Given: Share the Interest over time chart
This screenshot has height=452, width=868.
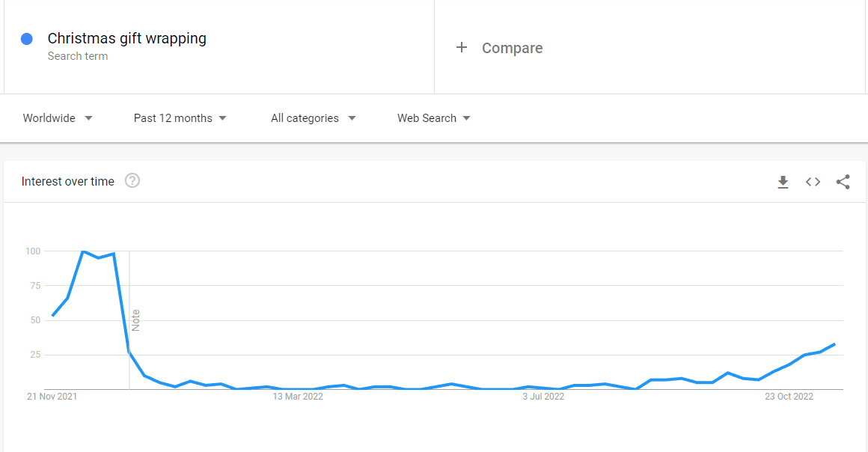Looking at the screenshot, I should [x=843, y=182].
